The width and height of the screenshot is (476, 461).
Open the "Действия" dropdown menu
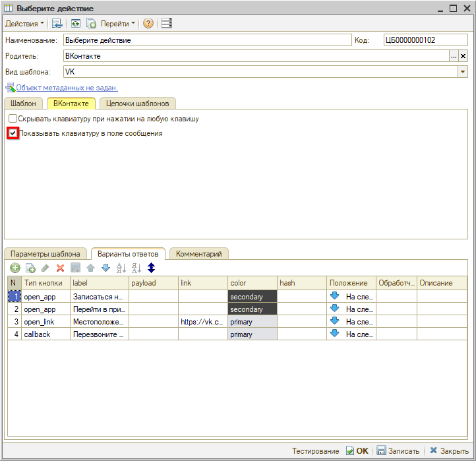click(25, 23)
